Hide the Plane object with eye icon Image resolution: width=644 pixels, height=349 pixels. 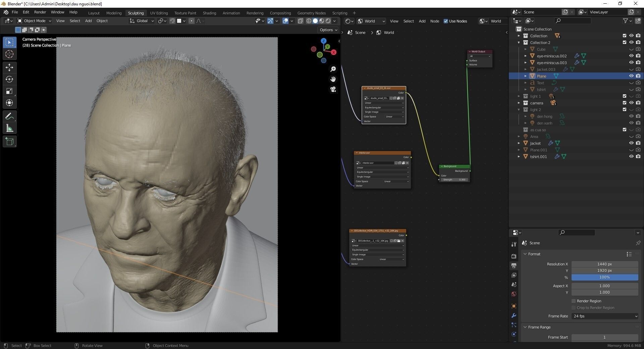(x=631, y=76)
